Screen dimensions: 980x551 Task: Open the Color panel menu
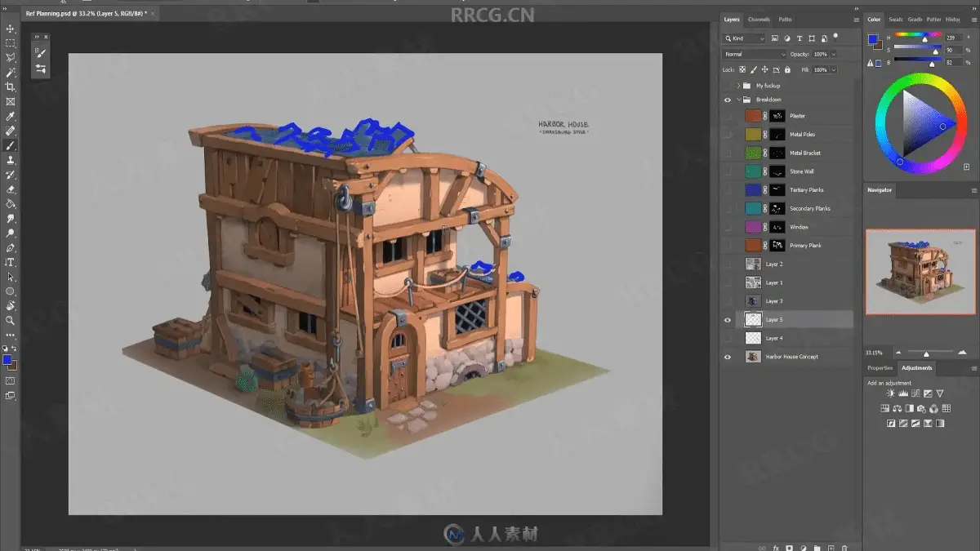coord(973,19)
